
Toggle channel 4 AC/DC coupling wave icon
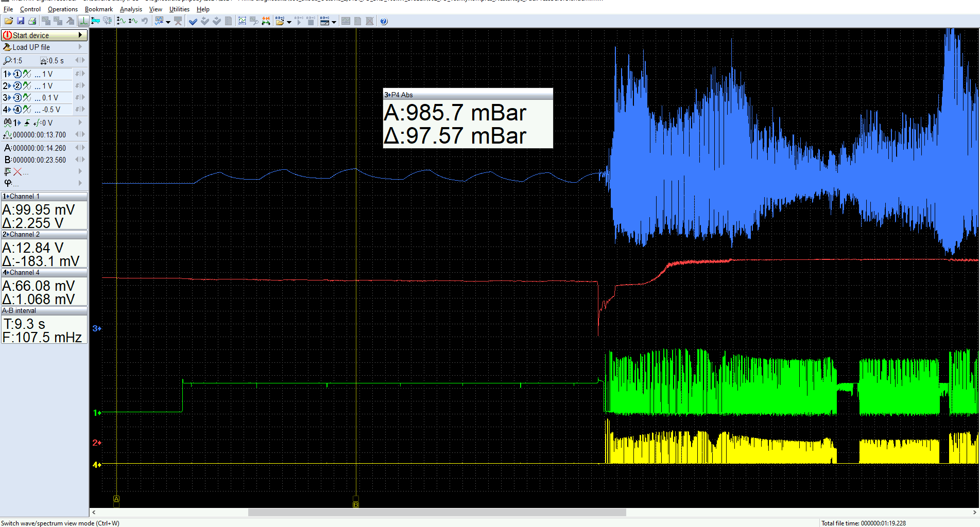click(27, 110)
